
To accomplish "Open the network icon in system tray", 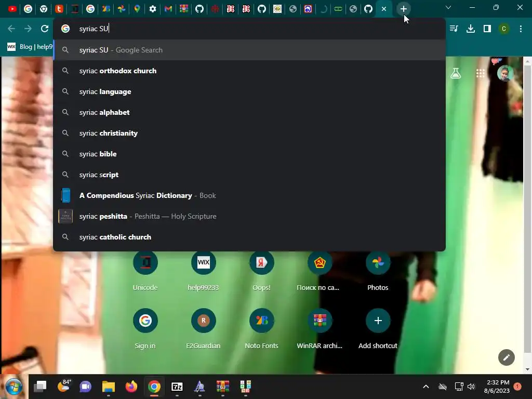I will point(459,387).
